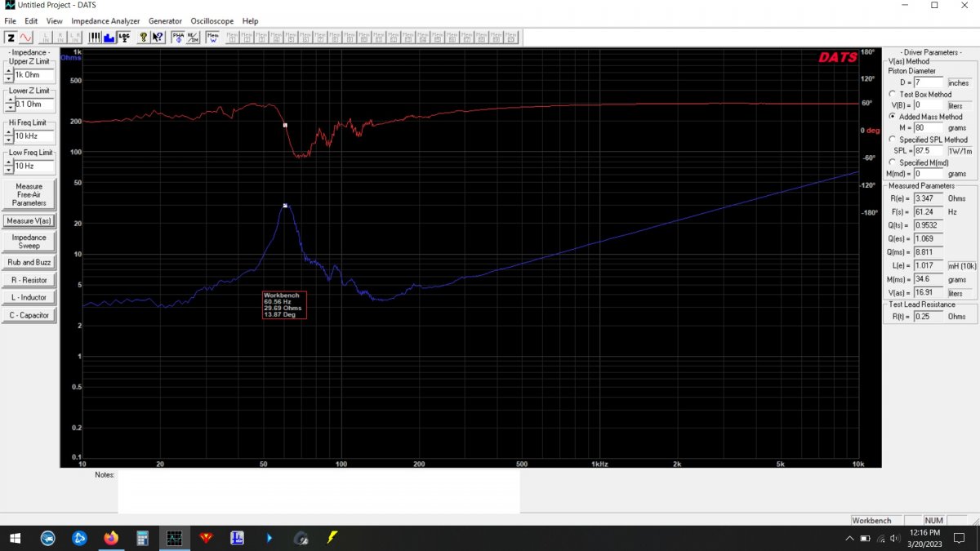Image resolution: width=980 pixels, height=551 pixels.
Task: Click inside the Notes text area
Action: 318,491
